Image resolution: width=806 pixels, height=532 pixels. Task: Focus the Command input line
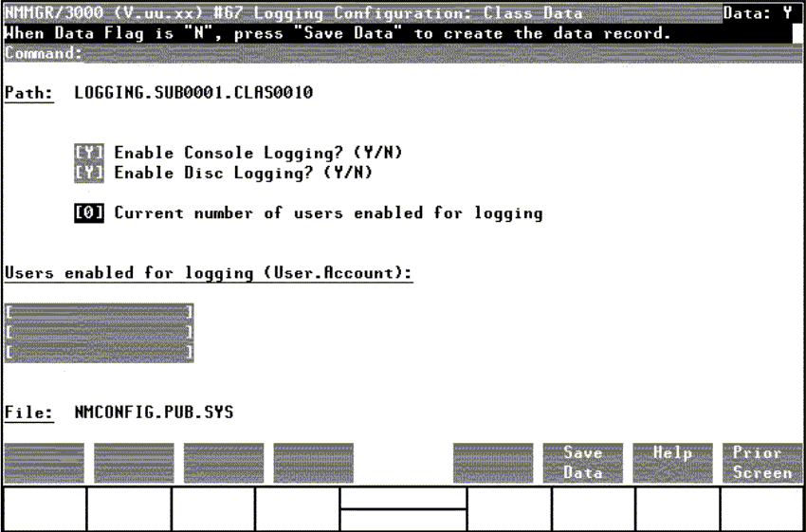443,53
